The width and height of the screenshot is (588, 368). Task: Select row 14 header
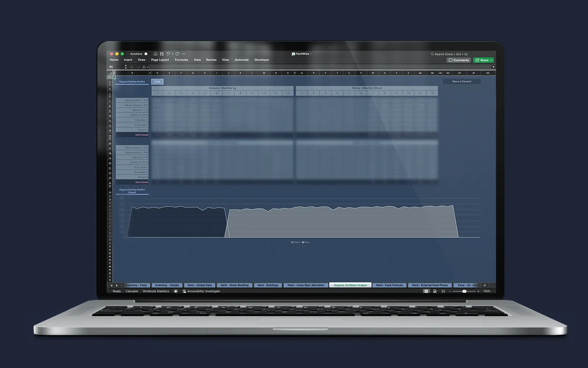(x=110, y=136)
